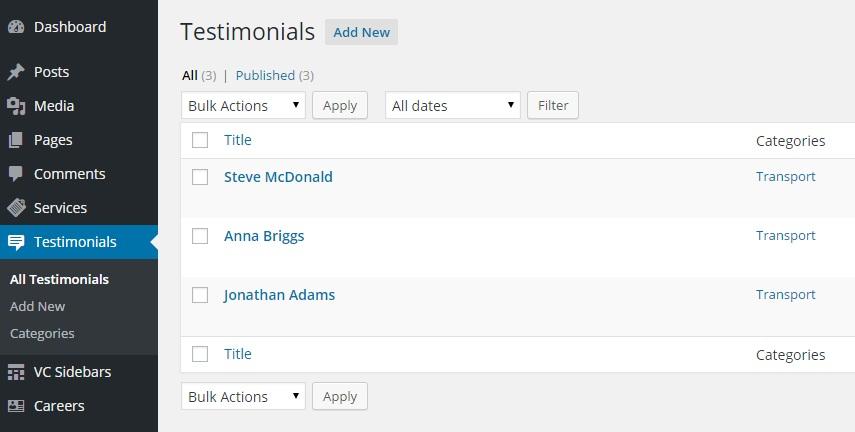Screen dimensions: 855x432
Task: Expand the All dates filter dropdown
Action: point(452,106)
